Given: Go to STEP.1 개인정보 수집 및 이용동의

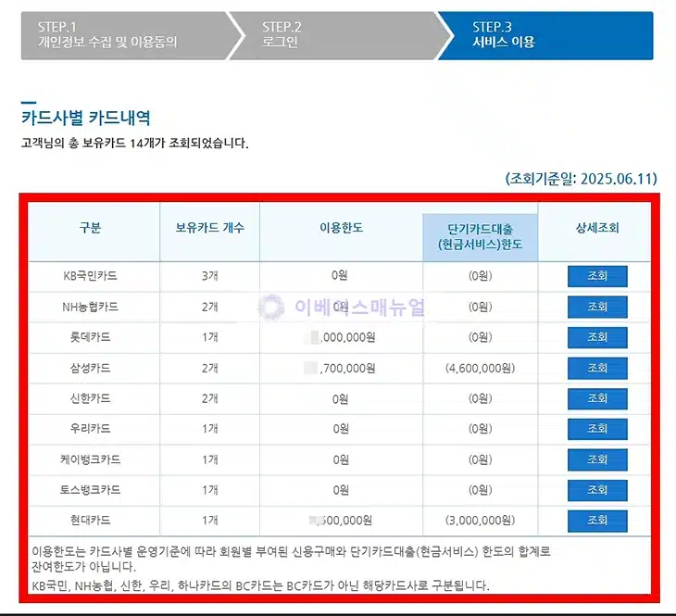Looking at the screenshot, I should [130, 35].
